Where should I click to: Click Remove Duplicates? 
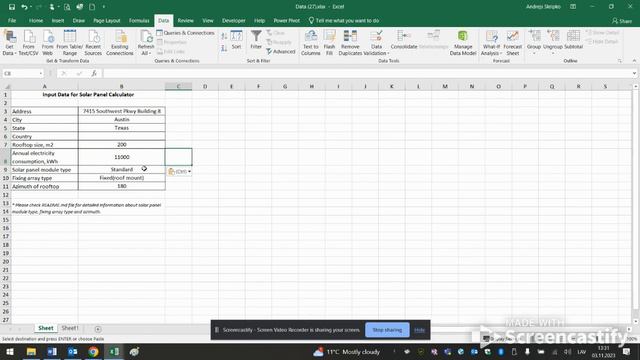point(350,42)
